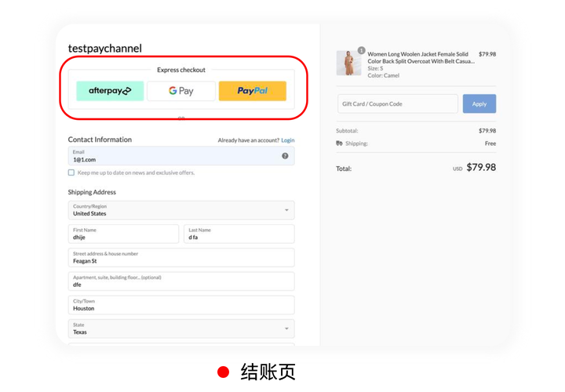
Task: Click the email help question-mark icon
Action: click(285, 156)
